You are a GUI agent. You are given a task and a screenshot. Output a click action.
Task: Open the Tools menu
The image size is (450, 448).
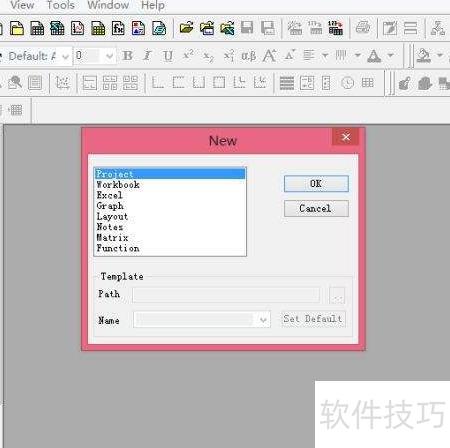60,5
